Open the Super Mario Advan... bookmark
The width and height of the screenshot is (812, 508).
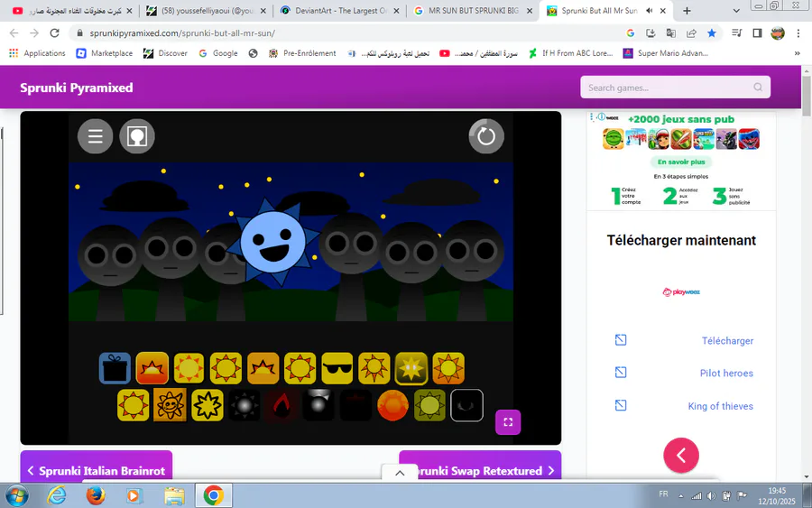[x=666, y=53]
